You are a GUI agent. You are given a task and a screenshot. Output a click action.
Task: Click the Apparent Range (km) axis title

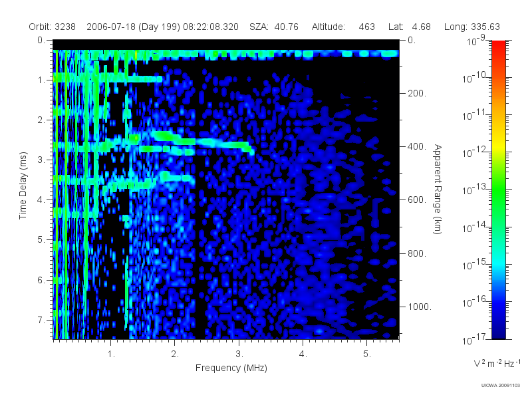point(438,189)
